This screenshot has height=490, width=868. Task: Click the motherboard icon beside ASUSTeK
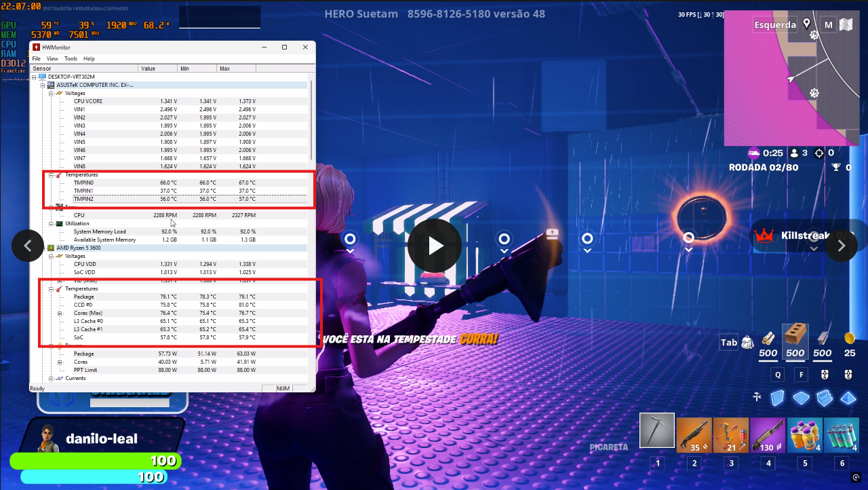point(51,85)
